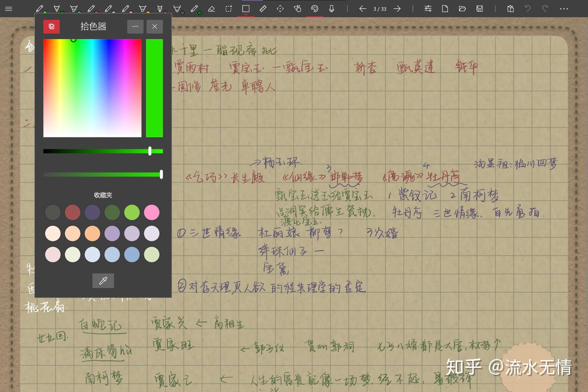Toggle the color palette picker
Screen dimensions: 588x392
pyautogui.click(x=315, y=9)
